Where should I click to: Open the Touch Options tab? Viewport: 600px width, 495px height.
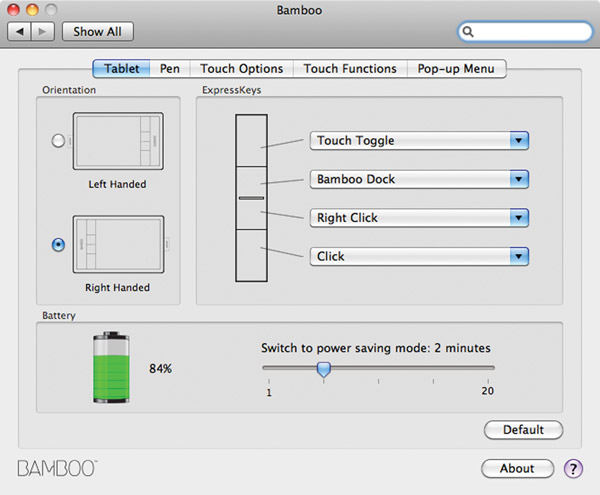(241, 68)
